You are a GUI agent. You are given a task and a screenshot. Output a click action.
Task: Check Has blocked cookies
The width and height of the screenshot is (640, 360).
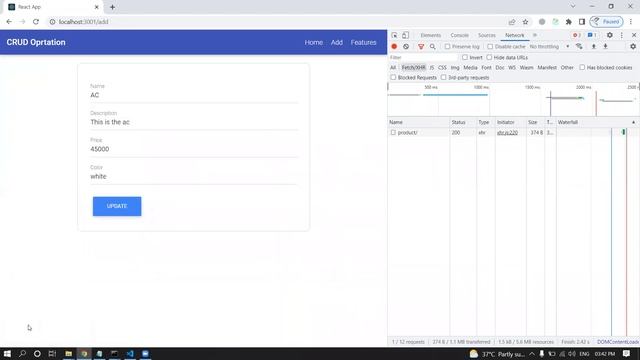point(582,67)
